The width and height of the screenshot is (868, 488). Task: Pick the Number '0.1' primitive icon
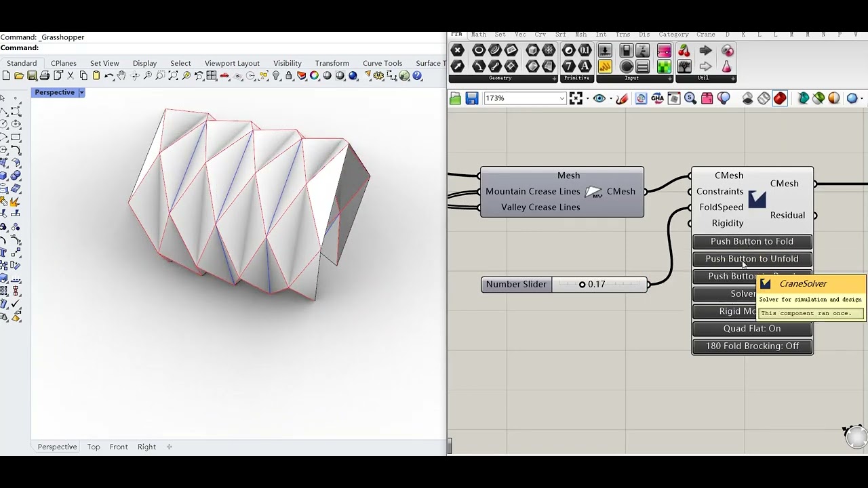click(x=585, y=50)
